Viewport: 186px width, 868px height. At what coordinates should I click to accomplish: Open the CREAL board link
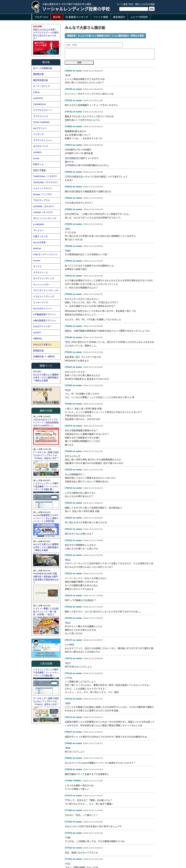[46, 92]
